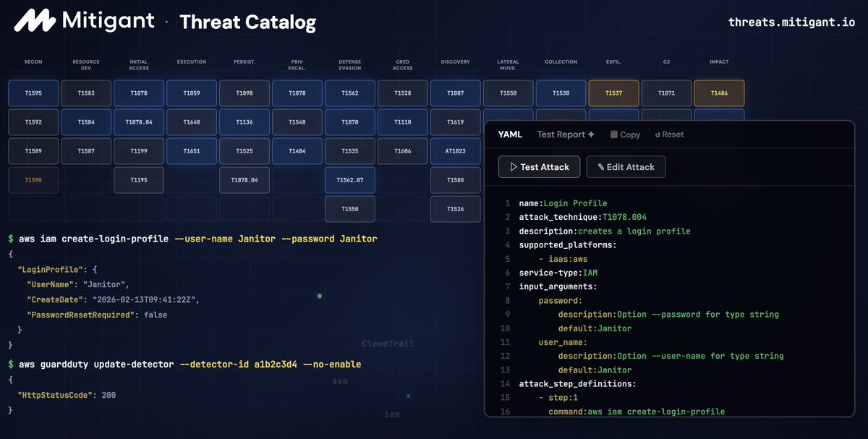868x439 pixels.
Task: Click the create-login-profile terminal command
Action: coord(192,239)
